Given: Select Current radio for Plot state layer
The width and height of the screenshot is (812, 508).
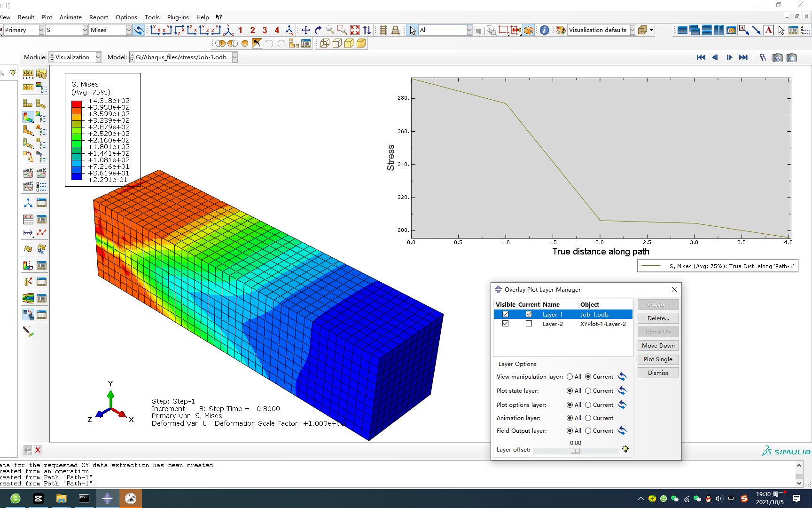Looking at the screenshot, I should click(588, 391).
